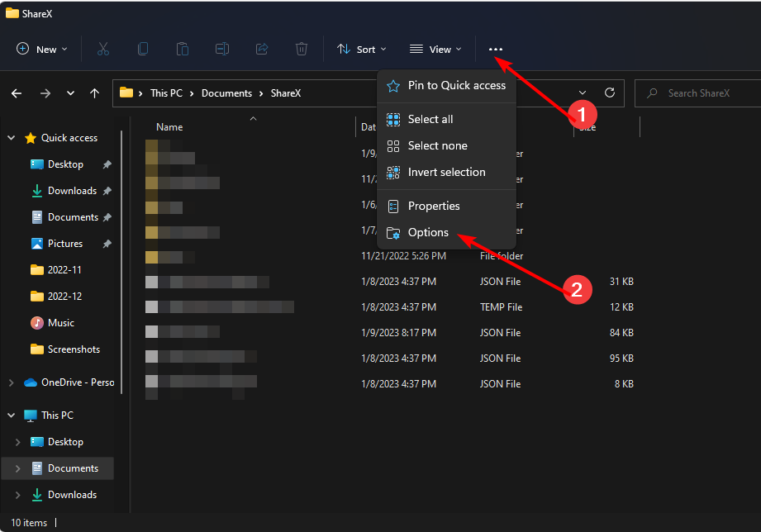Click ShareX in address breadcrumb
Image resolution: width=761 pixels, height=532 pixels.
pos(286,93)
